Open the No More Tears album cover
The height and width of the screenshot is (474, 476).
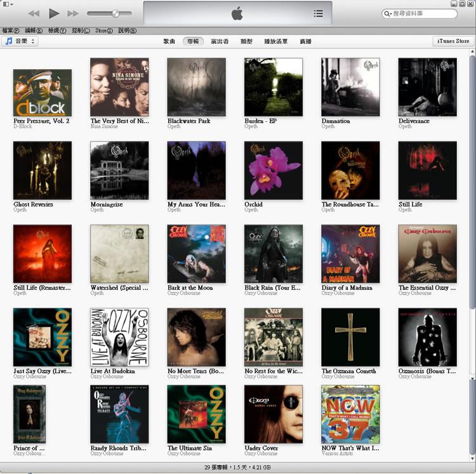pyautogui.click(x=196, y=337)
